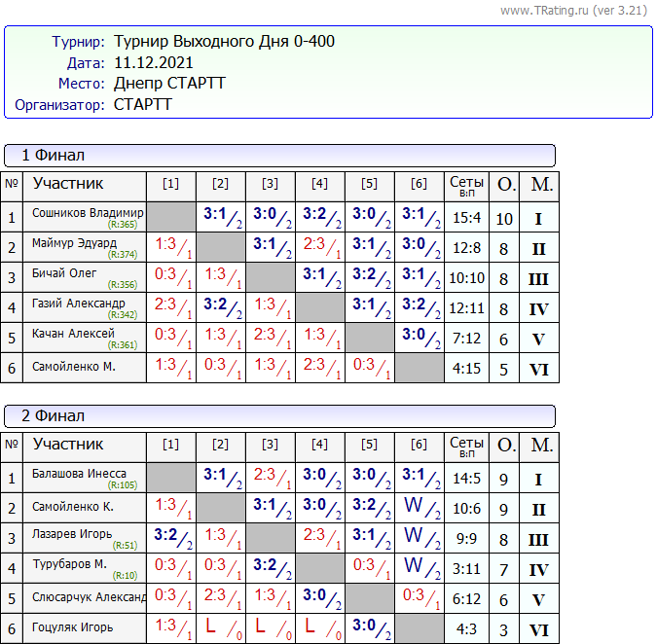Image resolution: width=657 pixels, height=644 pixels.
Task: Select Качан Алексей in first final table
Action: click(73, 333)
